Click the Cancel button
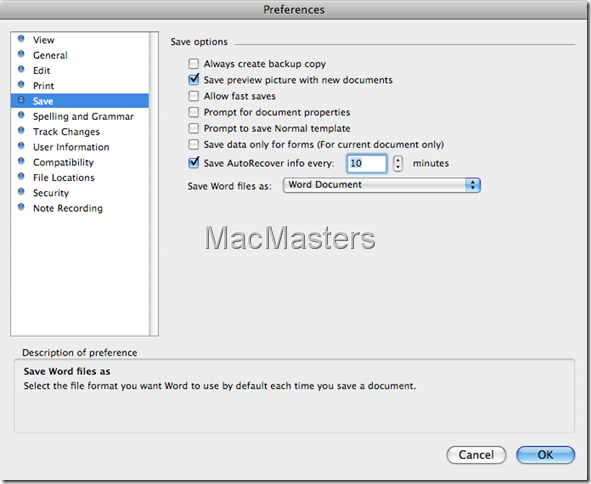Viewport: 591px width, 484px height. pos(476,455)
